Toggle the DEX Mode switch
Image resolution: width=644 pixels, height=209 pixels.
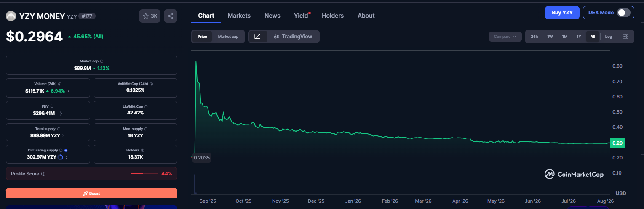tap(624, 13)
